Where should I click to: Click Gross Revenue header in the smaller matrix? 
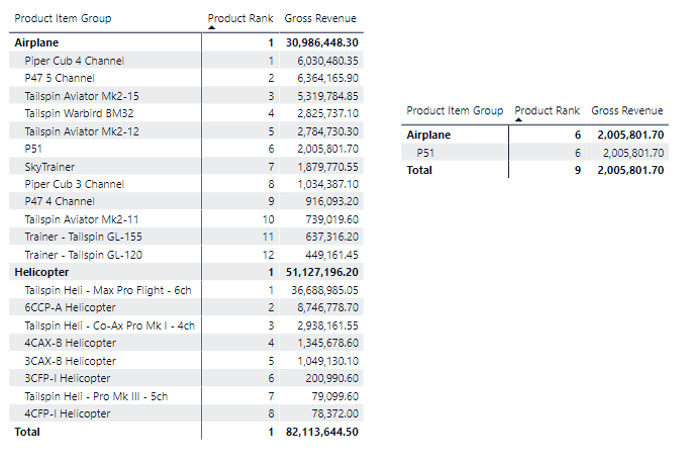tap(627, 110)
